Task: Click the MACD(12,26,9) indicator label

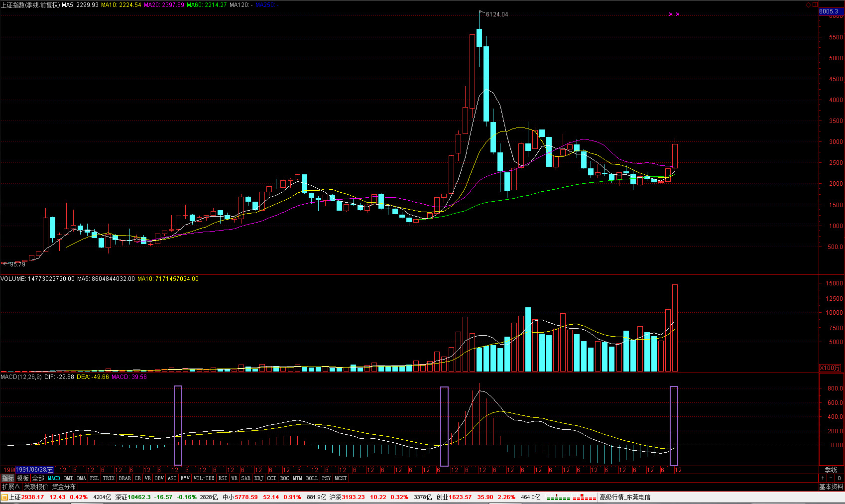Action: 21,377
